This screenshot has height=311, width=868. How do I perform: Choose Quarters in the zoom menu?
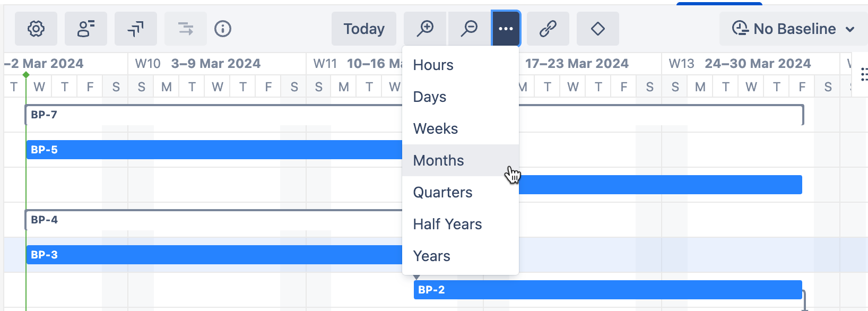443,192
